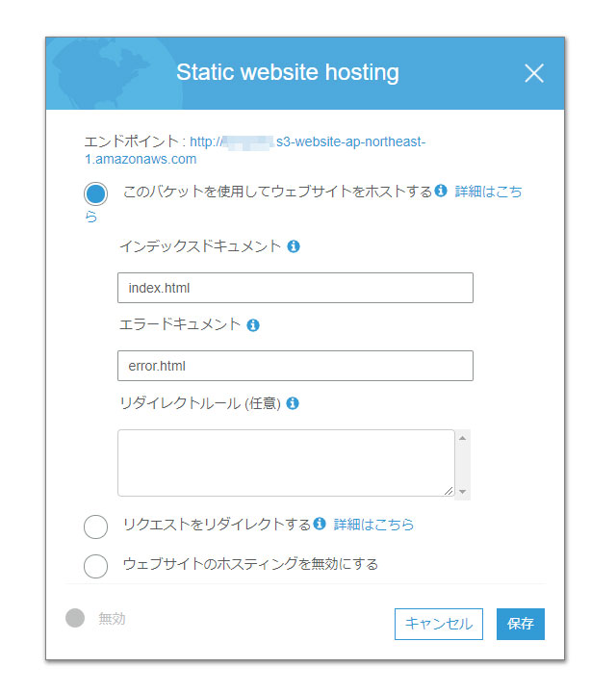This screenshot has width=616, height=693.
Task: Click info icon next to リダイレクトルール (任意)
Action: [x=293, y=403]
